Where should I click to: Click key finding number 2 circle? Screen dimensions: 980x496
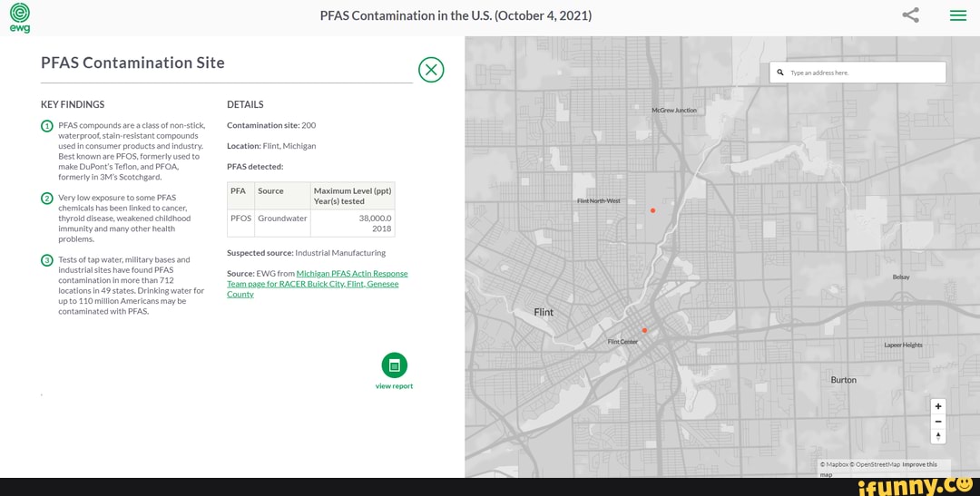(x=47, y=199)
